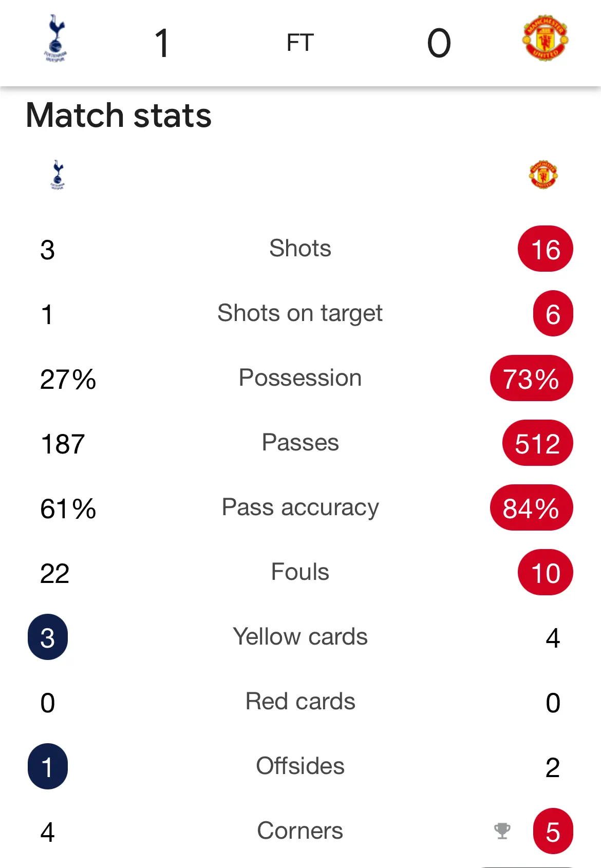
Task: Click the red 5 corners badge
Action: (553, 831)
